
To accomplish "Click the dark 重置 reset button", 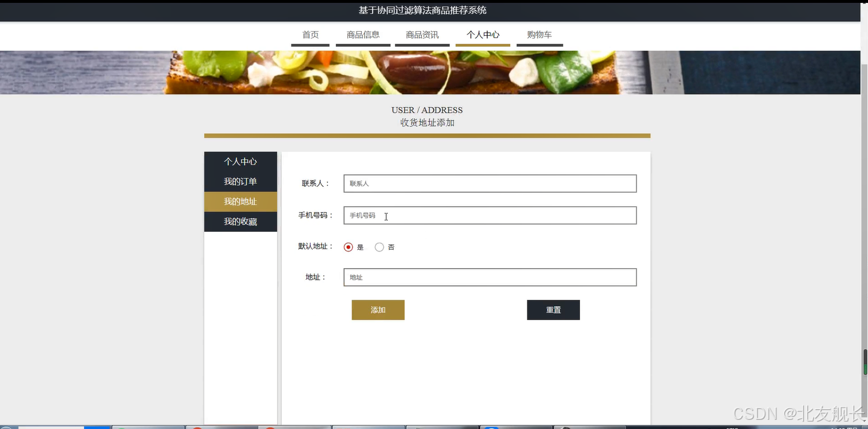I will (x=553, y=310).
